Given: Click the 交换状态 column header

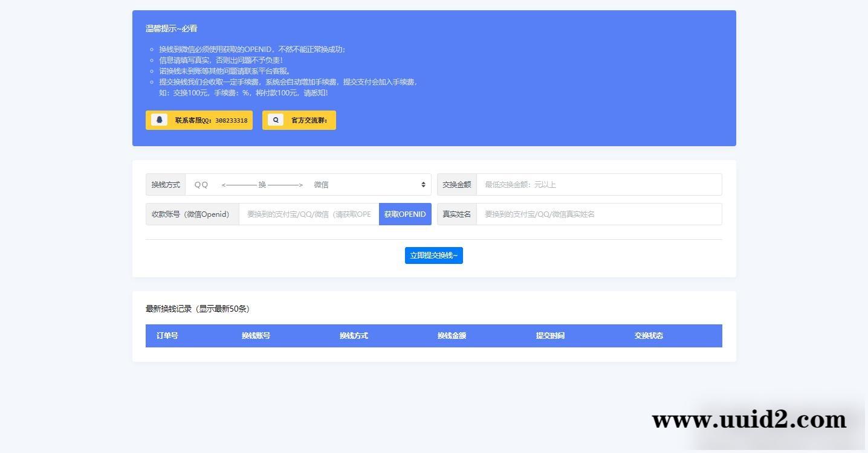Looking at the screenshot, I should [x=647, y=335].
